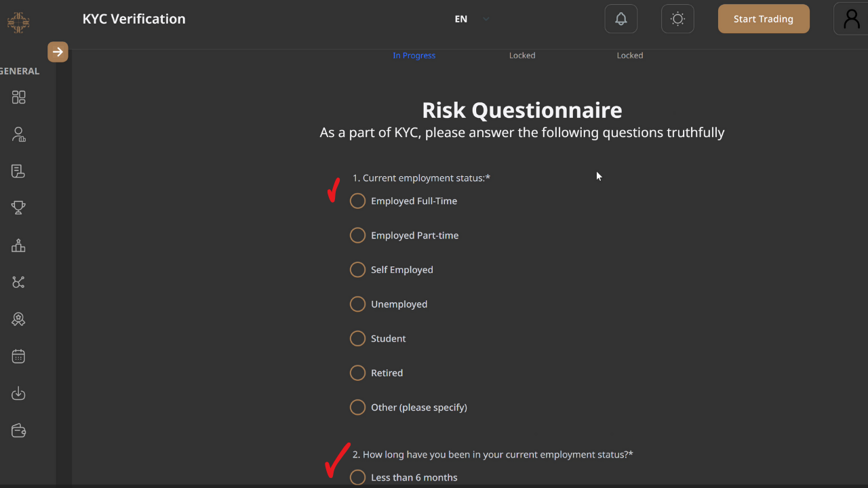Open the user profile avatar menu
This screenshot has height=488, width=868.
[850, 19]
